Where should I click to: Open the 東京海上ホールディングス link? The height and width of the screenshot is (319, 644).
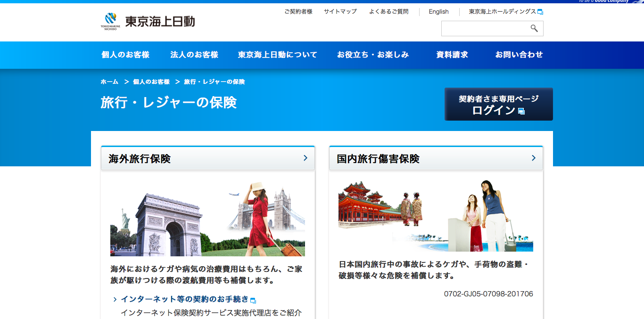503,12
